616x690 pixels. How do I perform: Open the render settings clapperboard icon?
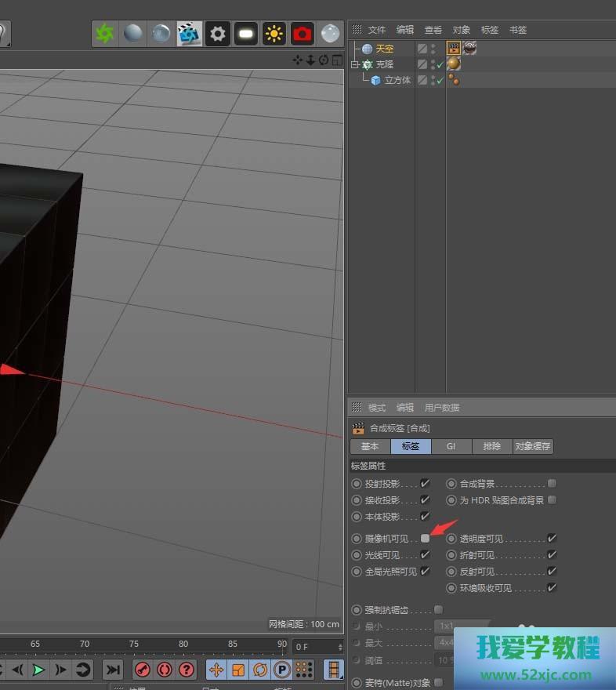click(189, 34)
